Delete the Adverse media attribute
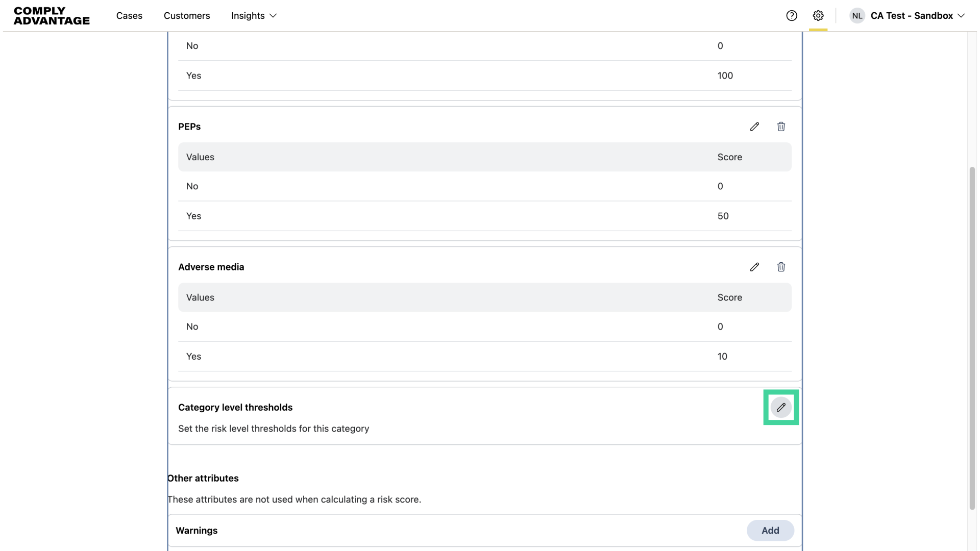This screenshot has width=980, height=551. pyautogui.click(x=781, y=267)
